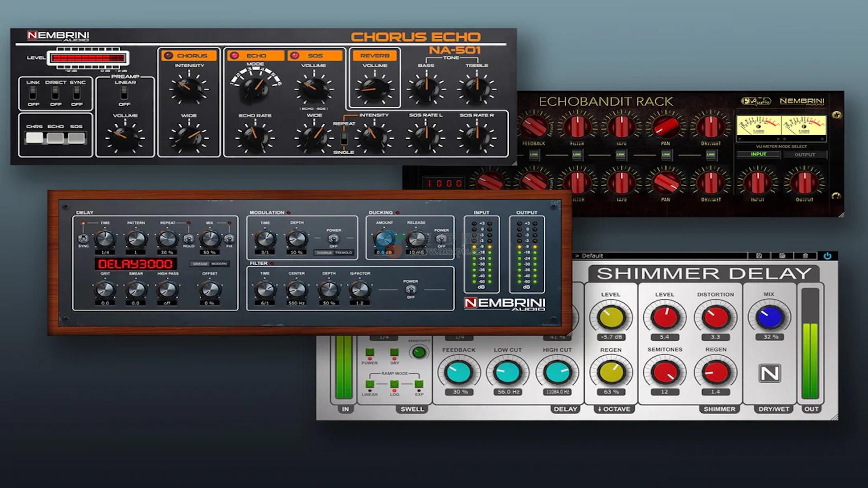This screenshot has width=868, height=488.
Task: Click the PREAMP LINEAR slide switch
Action: [x=124, y=93]
